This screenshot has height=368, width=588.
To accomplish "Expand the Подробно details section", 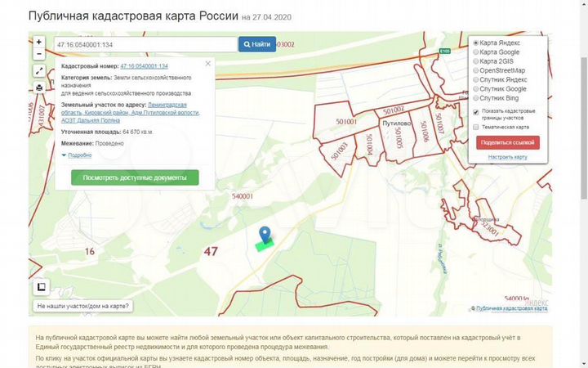I will (x=79, y=155).
